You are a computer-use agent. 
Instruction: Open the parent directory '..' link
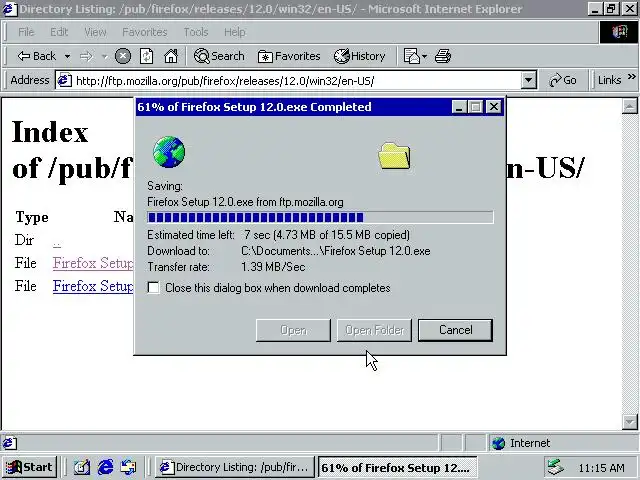point(57,242)
